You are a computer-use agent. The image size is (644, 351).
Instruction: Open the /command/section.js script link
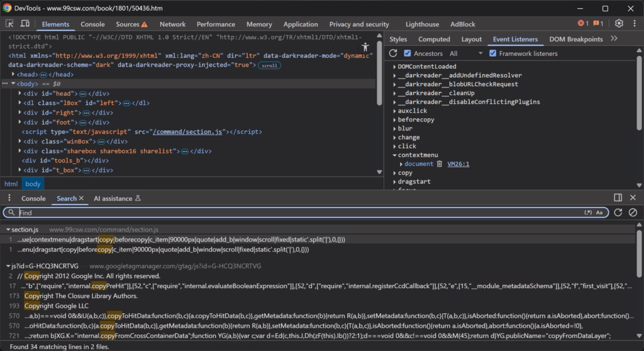pos(187,131)
